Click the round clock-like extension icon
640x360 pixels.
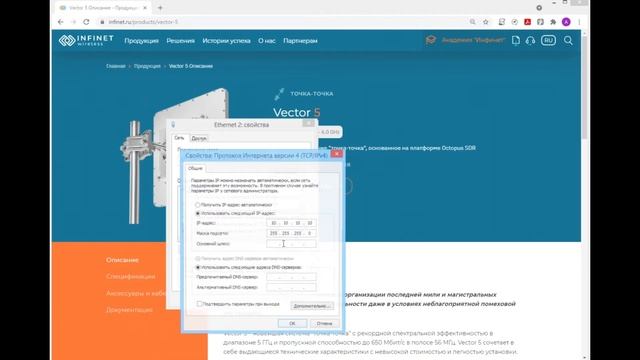pyautogui.click(x=515, y=22)
